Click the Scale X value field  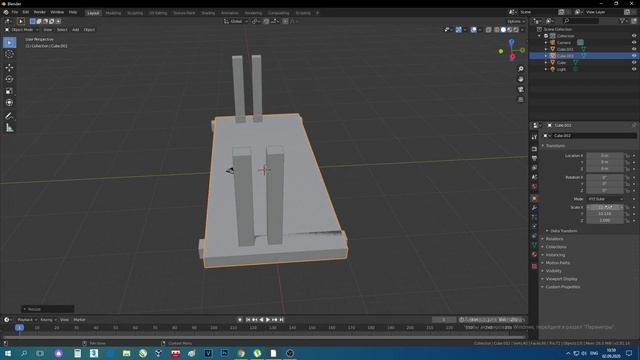[605, 207]
